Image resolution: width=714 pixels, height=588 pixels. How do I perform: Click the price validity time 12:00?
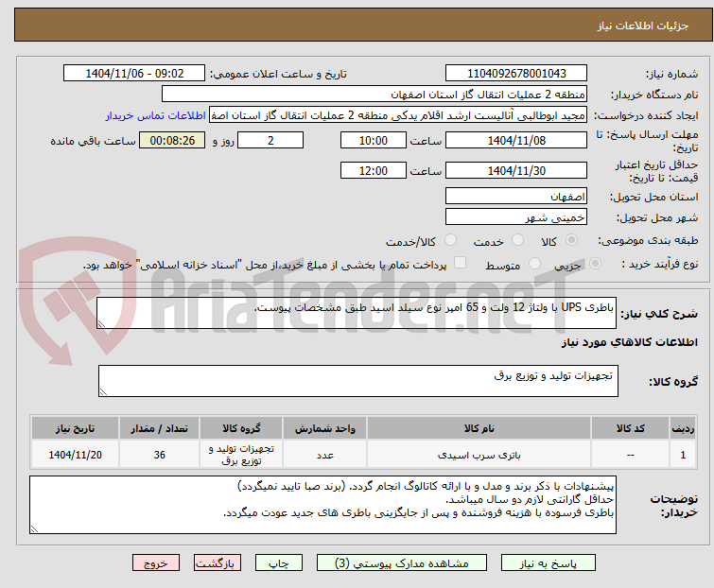[374, 171]
